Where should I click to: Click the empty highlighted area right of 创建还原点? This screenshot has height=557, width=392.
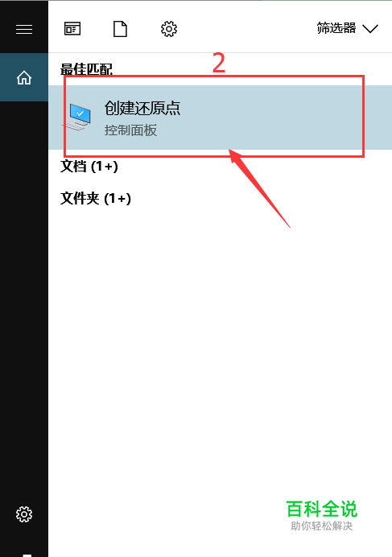pyautogui.click(x=272, y=118)
